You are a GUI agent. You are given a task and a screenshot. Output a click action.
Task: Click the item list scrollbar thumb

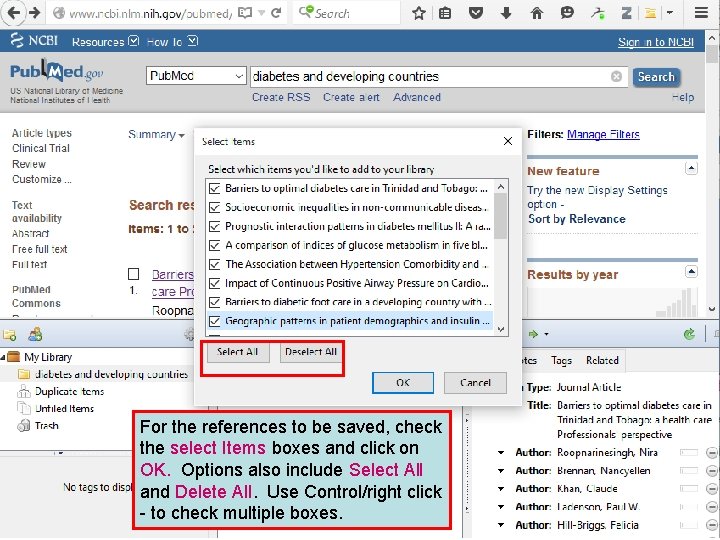pyautogui.click(x=501, y=216)
